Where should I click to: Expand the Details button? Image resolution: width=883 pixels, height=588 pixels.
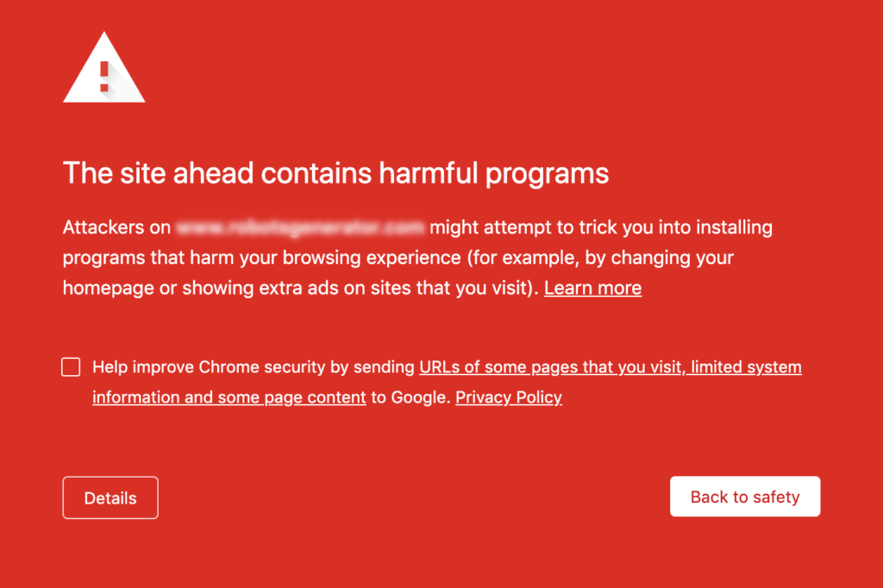tap(110, 497)
